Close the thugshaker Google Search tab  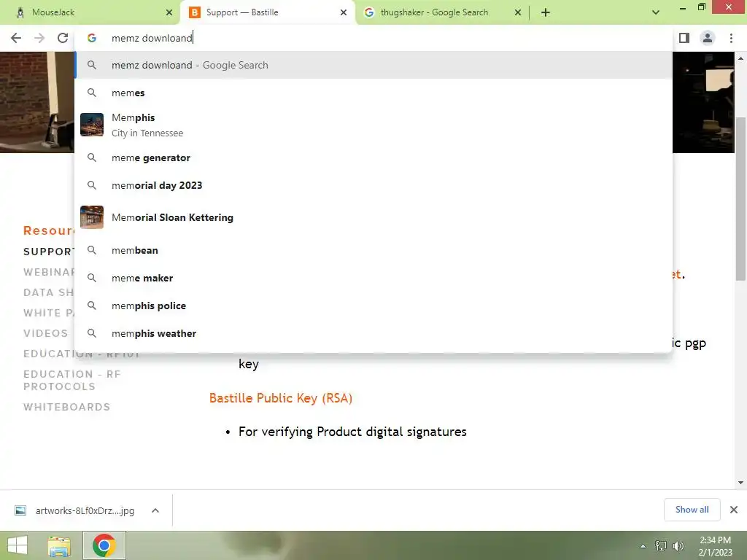(x=518, y=12)
